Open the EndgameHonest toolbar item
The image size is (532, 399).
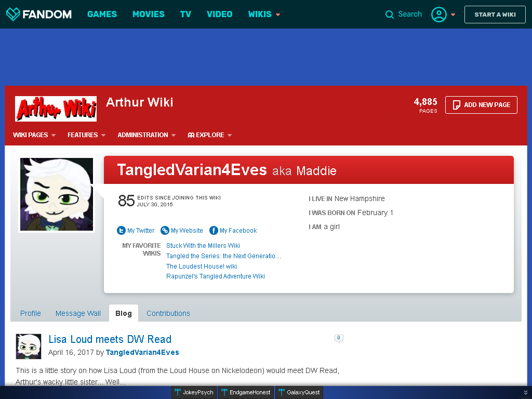point(246,393)
